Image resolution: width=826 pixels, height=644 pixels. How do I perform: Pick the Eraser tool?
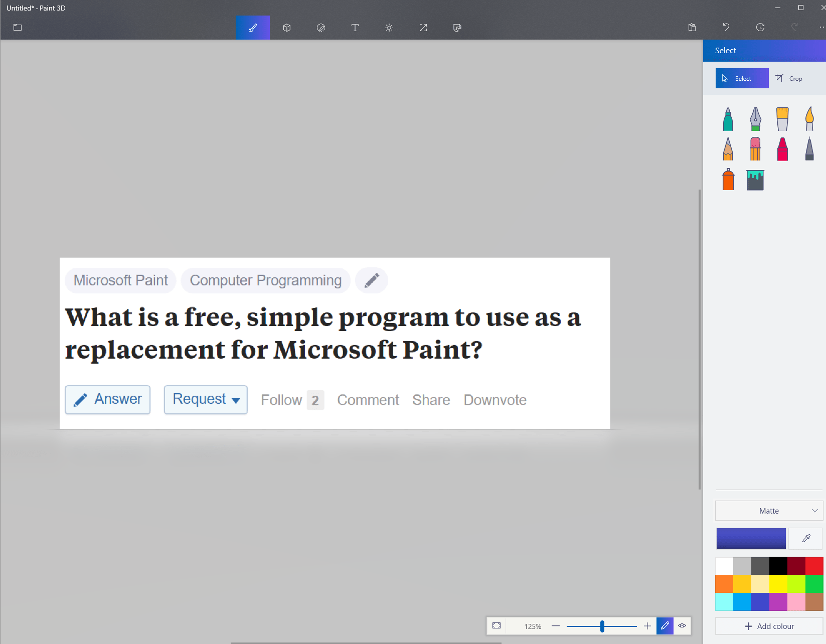[x=755, y=149]
